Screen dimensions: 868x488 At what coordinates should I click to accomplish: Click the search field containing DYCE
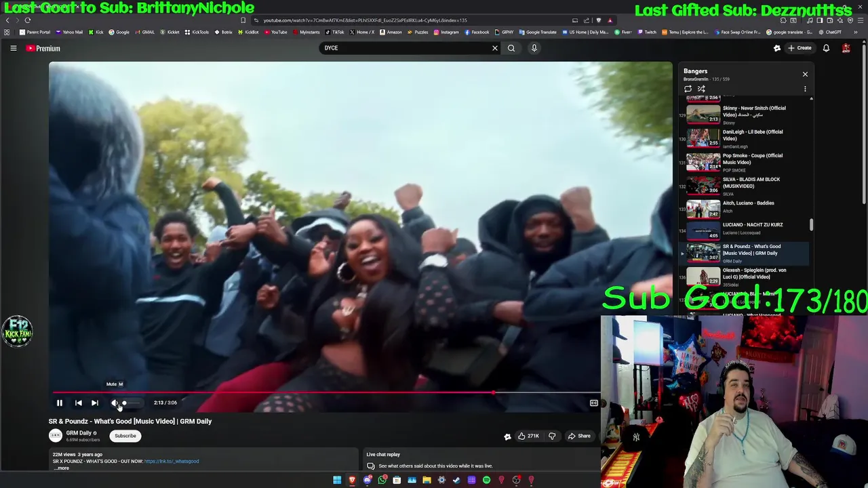click(x=407, y=48)
